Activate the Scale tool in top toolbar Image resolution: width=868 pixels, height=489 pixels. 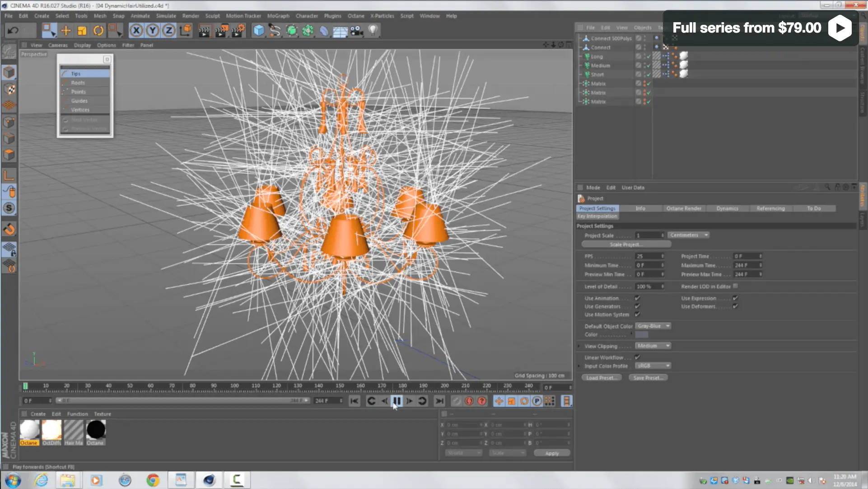tap(82, 31)
